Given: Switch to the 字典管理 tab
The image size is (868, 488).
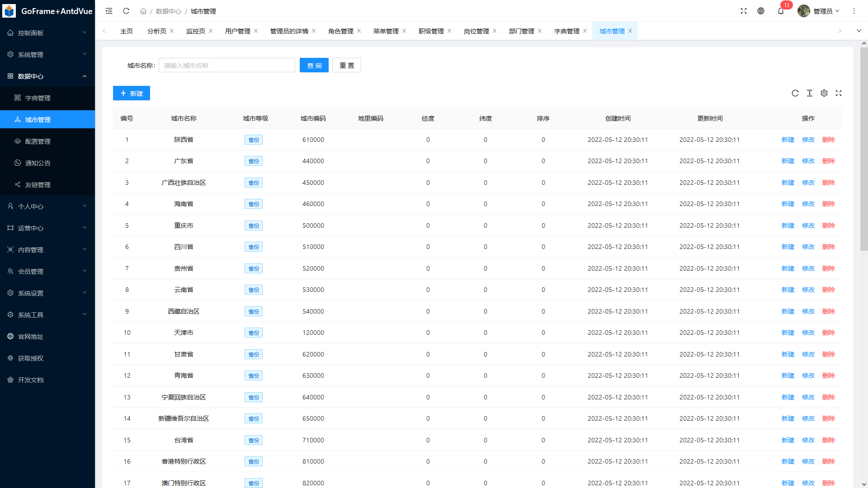Looking at the screenshot, I should [566, 31].
